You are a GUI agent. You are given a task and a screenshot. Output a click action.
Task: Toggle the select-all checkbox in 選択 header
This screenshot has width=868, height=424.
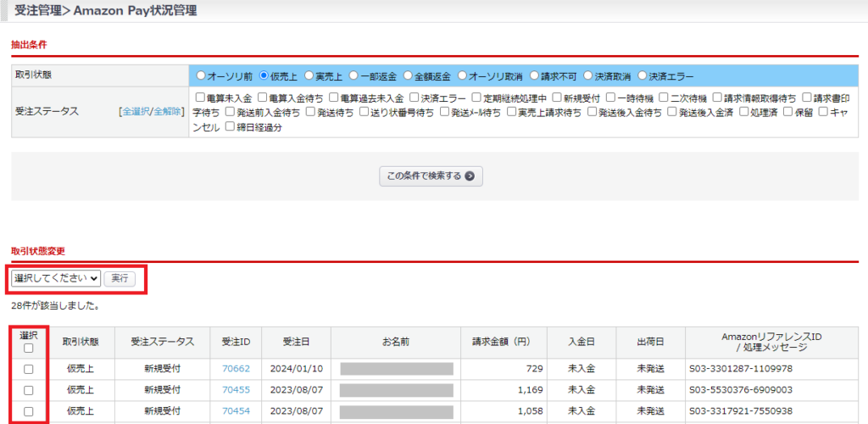click(29, 349)
